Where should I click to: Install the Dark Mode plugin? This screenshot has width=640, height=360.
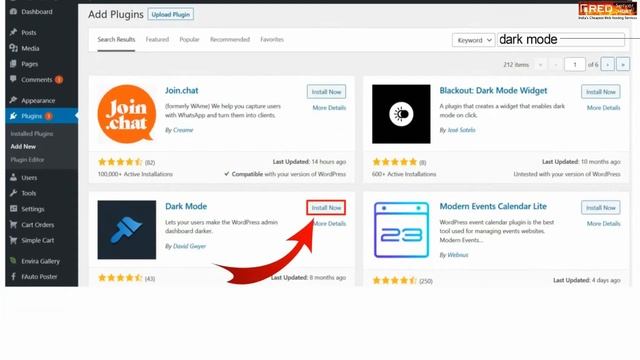pos(326,207)
